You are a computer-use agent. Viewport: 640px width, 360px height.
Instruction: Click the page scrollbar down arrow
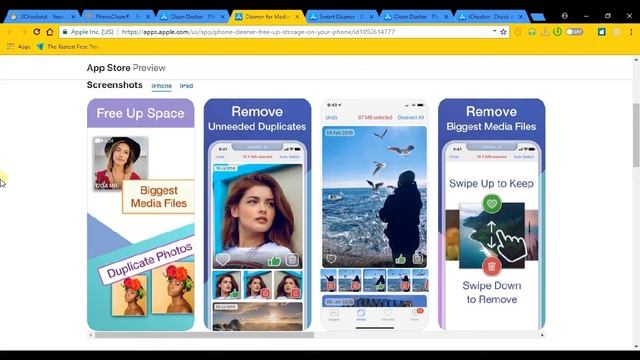(636, 347)
